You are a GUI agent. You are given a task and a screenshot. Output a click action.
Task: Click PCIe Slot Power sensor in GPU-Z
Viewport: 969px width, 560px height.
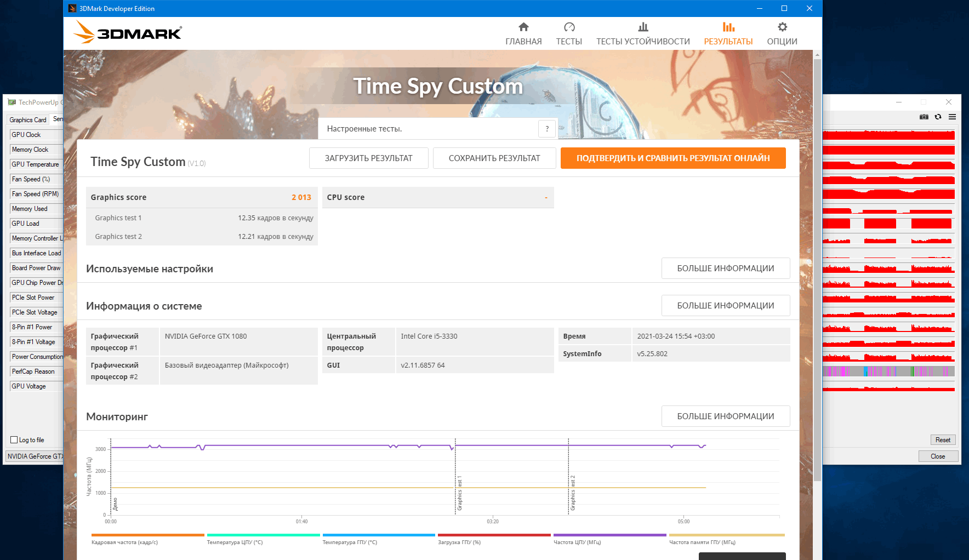point(36,298)
